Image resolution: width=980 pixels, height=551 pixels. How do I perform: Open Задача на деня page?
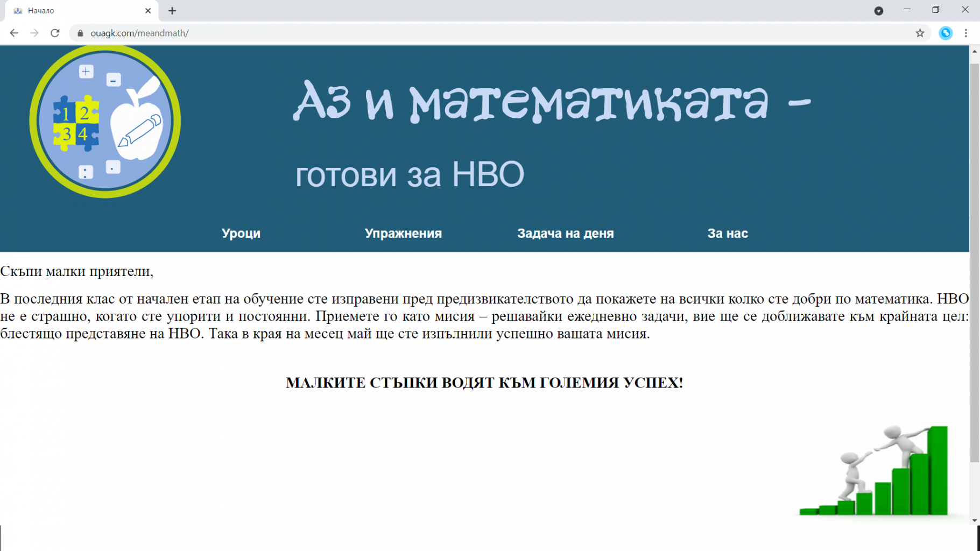(565, 233)
